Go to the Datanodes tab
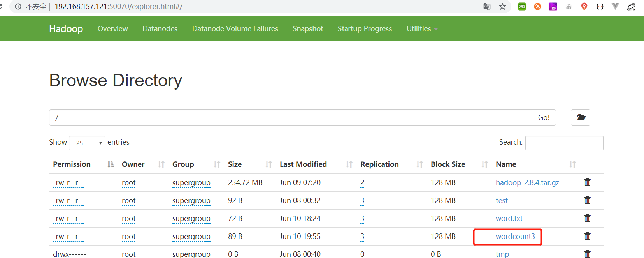The width and height of the screenshot is (644, 258). click(x=160, y=29)
